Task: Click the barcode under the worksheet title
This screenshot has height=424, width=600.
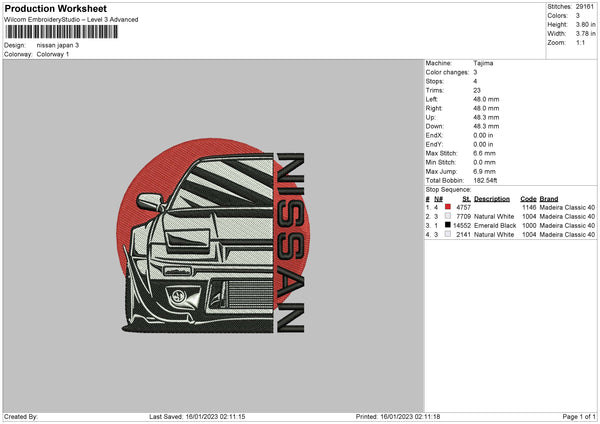Action: (59, 32)
